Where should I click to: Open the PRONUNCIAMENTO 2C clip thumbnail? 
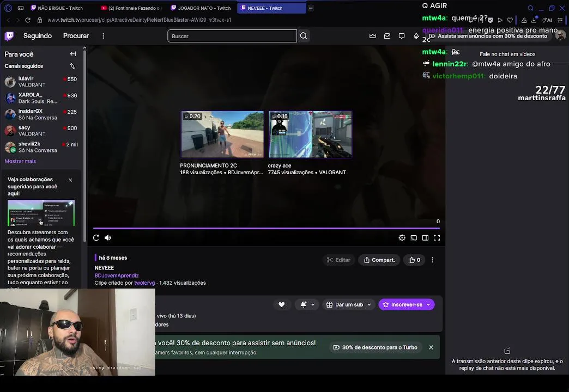coord(222,134)
